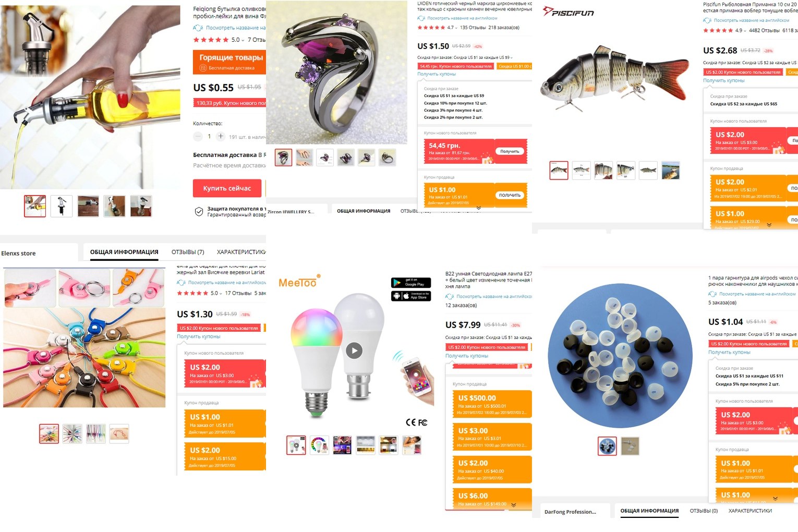
Task: Open the 5.0 rating dropdown for lanyard
Action: pos(216,293)
